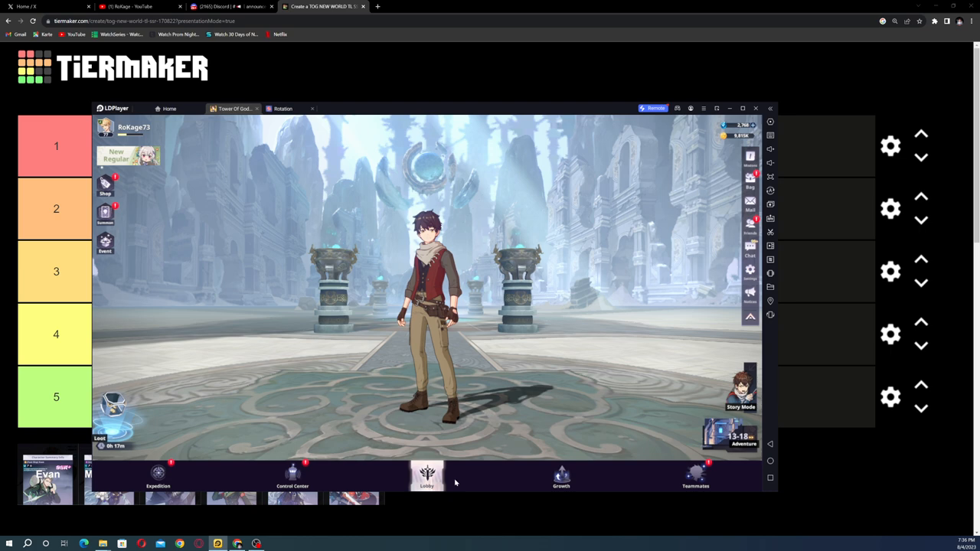
Task: Switch to the Discord browser tab
Action: pyautogui.click(x=231, y=6)
